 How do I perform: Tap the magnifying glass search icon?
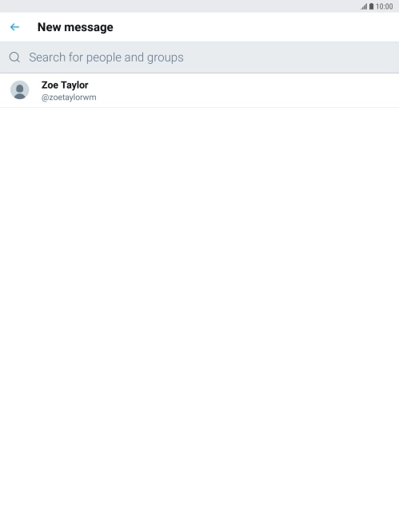pos(14,58)
